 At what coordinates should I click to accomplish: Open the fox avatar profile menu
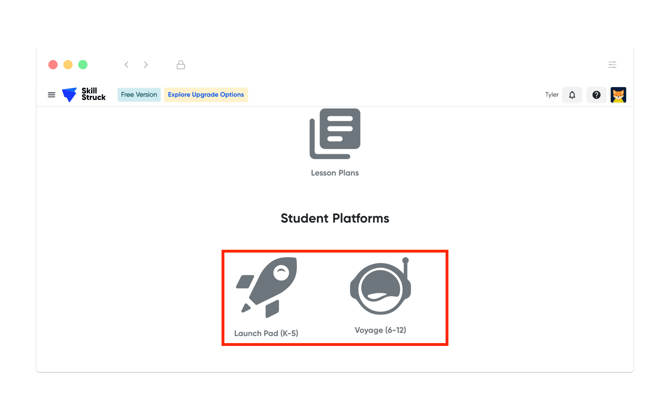tap(618, 95)
